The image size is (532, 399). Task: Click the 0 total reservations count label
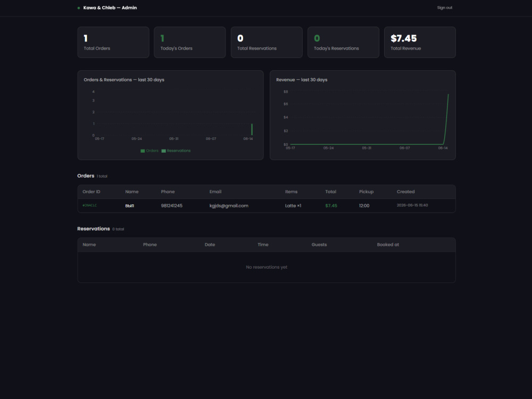118,229
